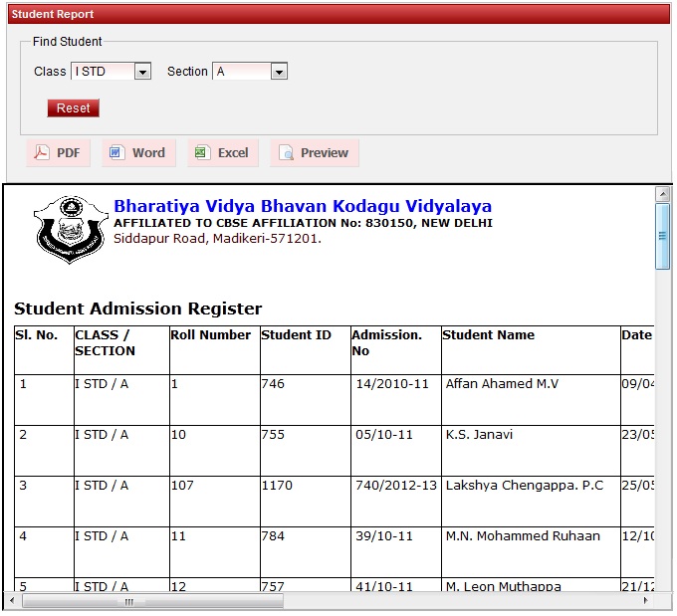This screenshot has height=616, width=677.
Task: Click the Preview magnifier icon
Action: 286,153
